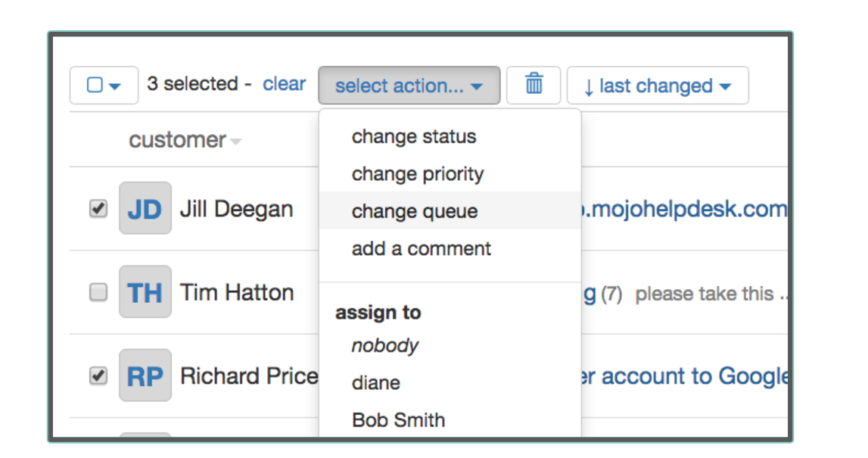The image size is (868, 458).
Task: Click Jill Deegan's JD avatar
Action: click(145, 208)
